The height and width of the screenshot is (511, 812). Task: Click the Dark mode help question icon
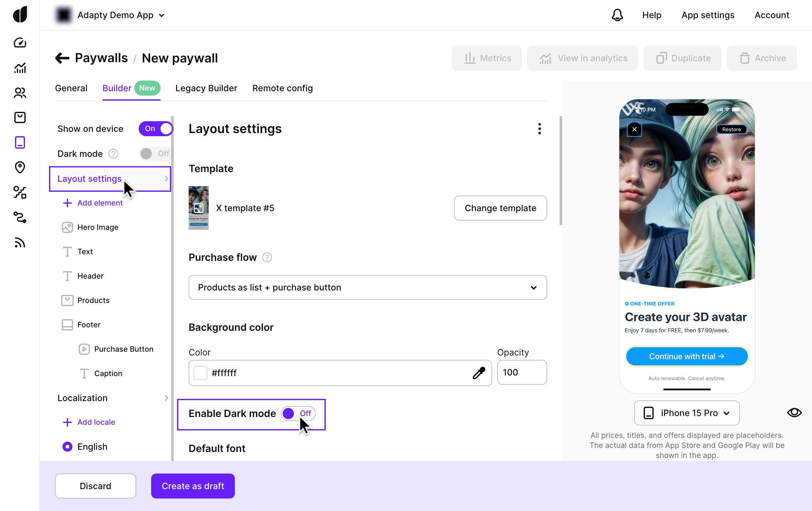pyautogui.click(x=113, y=154)
